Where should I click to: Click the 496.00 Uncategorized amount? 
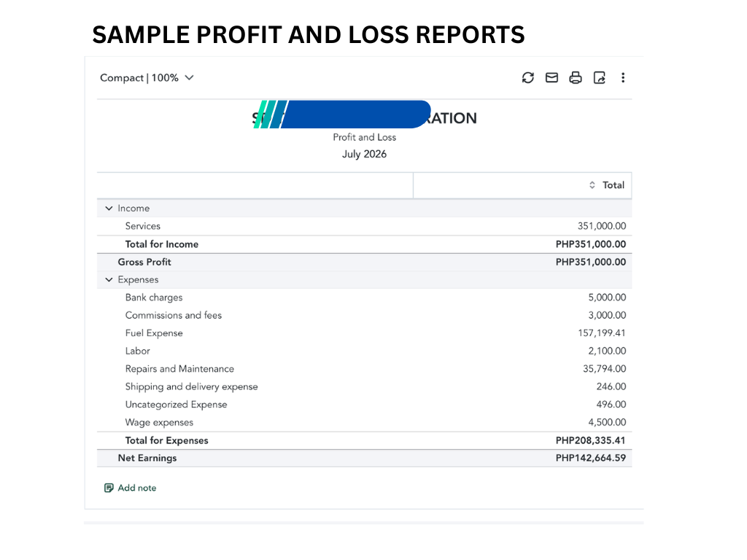click(611, 405)
